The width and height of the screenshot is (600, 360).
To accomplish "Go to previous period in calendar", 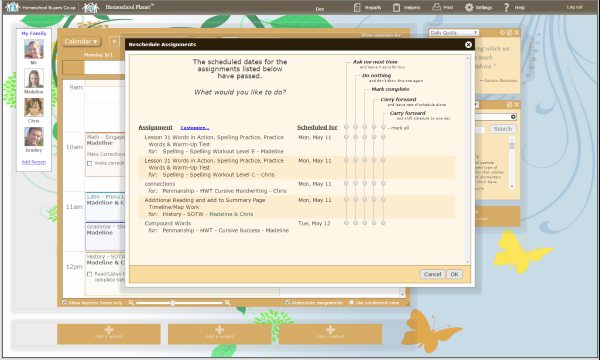I will (x=114, y=41).
